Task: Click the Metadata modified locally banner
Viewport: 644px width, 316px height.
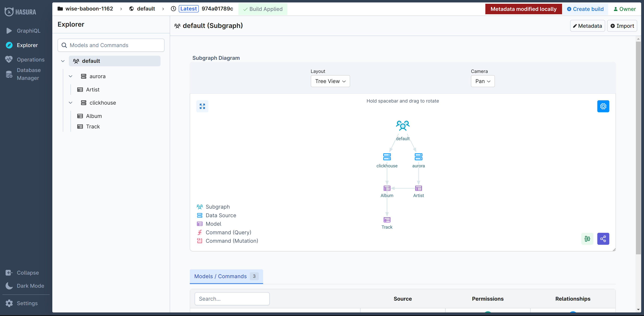Action: [523, 9]
